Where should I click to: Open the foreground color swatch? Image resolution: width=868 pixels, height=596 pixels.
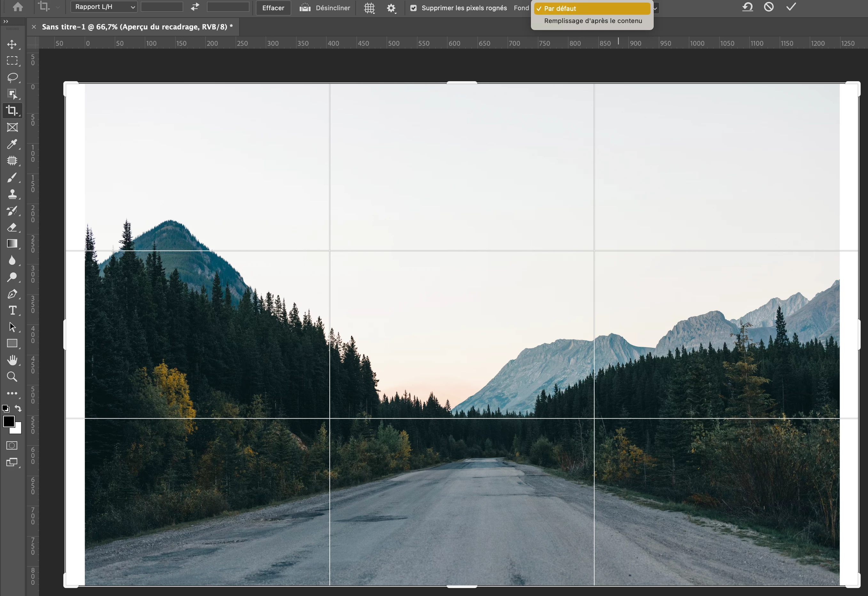pos(8,421)
